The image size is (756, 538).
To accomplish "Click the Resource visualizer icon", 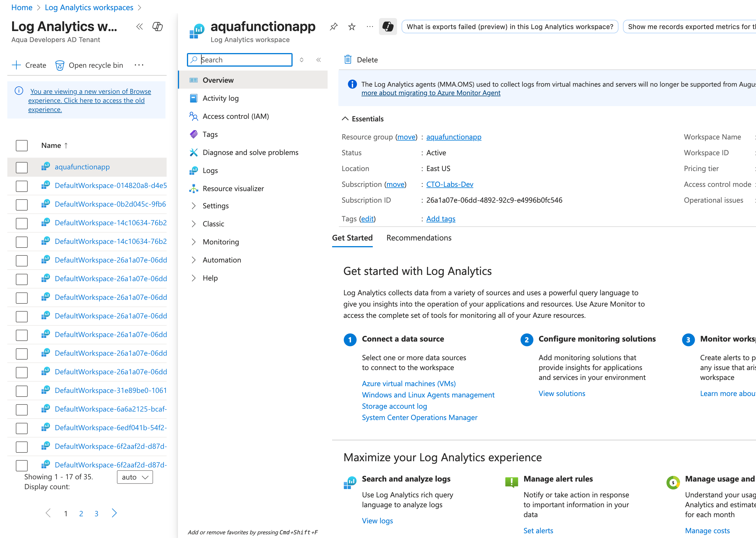I will click(x=193, y=189).
